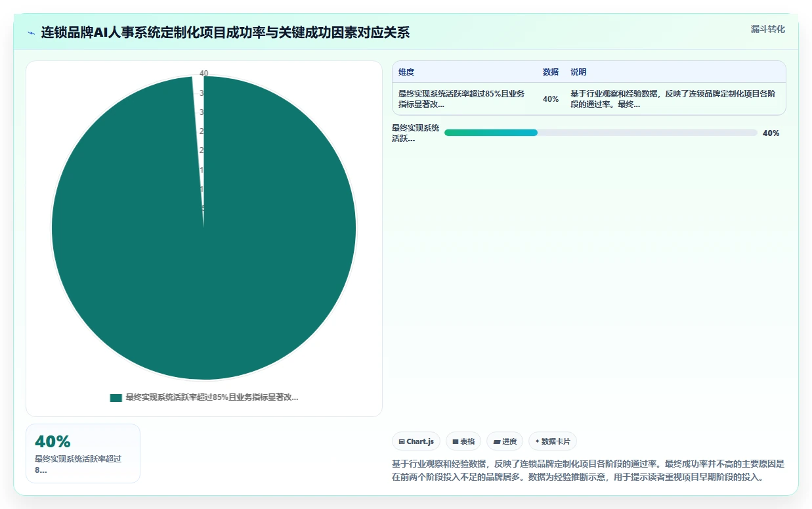Click the chart title 连锁品牌AI人事系统定制化项目
812x509 pixels.
click(x=224, y=32)
